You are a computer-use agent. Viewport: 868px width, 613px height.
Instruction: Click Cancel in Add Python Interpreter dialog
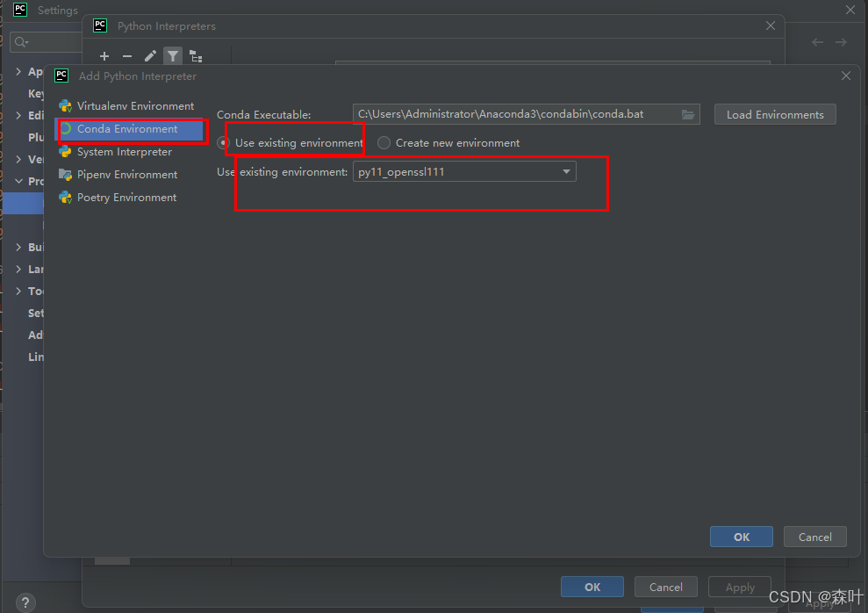click(814, 537)
